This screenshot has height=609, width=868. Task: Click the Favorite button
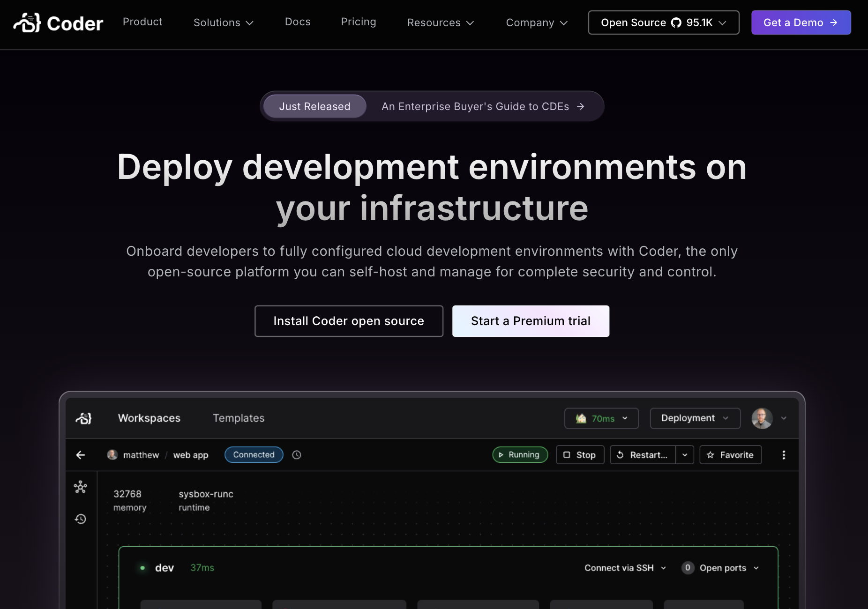(730, 455)
